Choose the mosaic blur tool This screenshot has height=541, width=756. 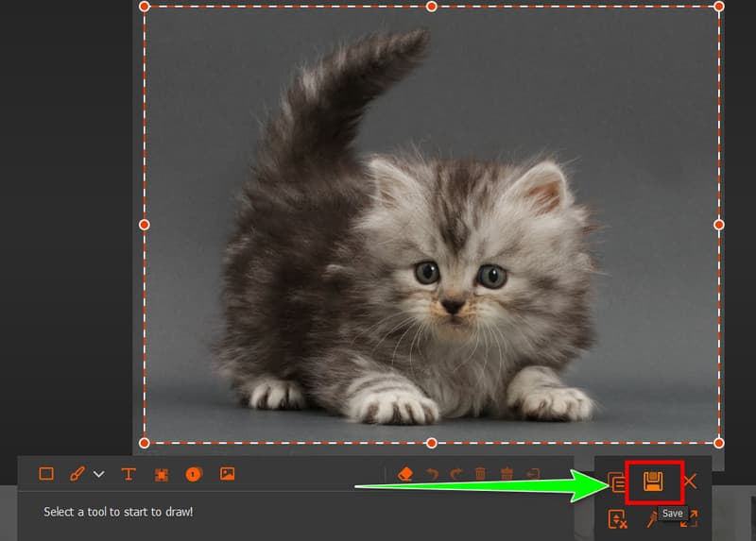pyautogui.click(x=162, y=474)
